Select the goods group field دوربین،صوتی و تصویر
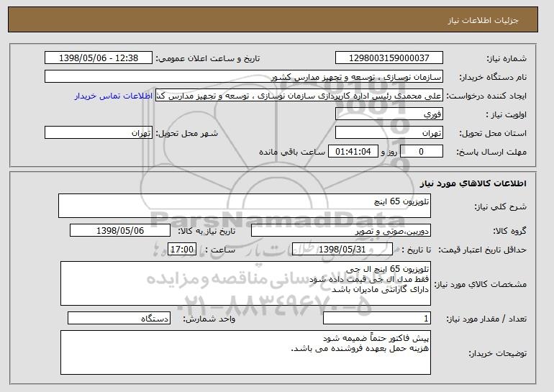Screen dimensions: 554x392 point(341,231)
